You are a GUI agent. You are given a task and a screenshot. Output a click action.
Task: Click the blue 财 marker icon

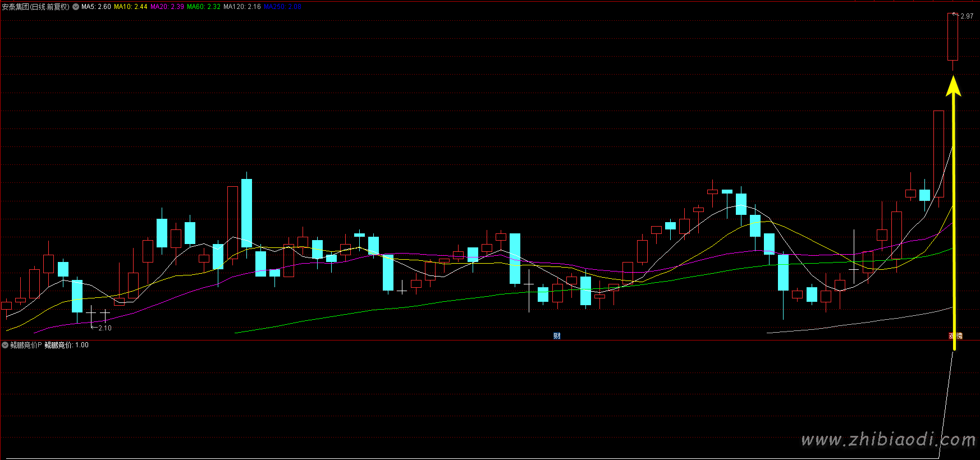point(557,336)
